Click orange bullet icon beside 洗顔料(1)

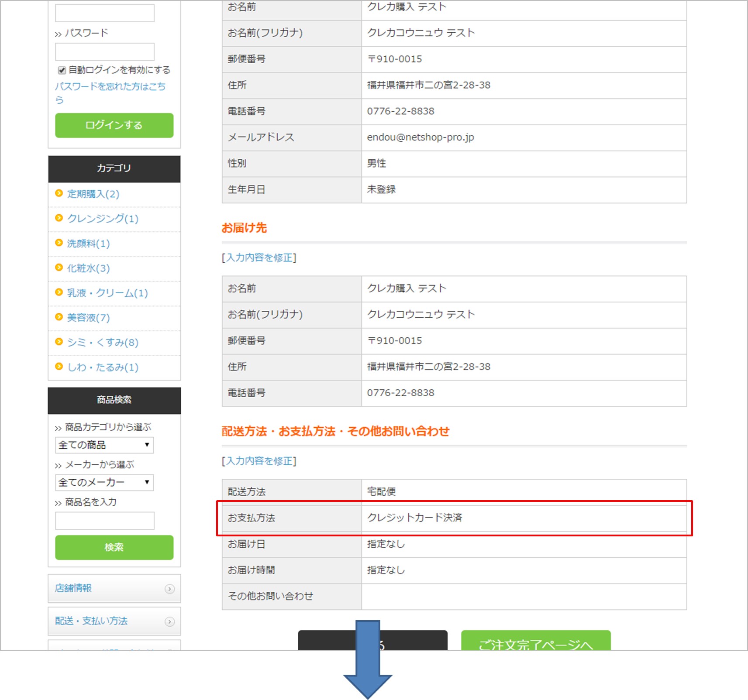[x=59, y=243]
